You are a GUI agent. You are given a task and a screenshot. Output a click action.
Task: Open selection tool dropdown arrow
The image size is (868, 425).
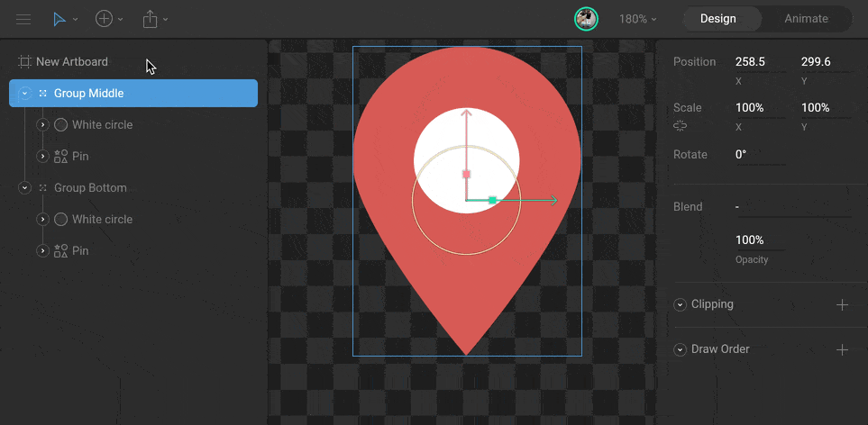click(x=76, y=19)
